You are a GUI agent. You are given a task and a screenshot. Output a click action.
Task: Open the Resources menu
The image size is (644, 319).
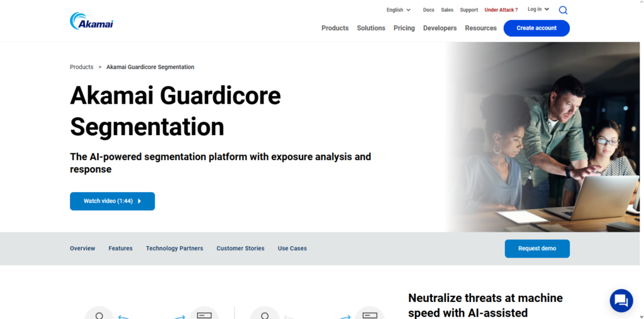click(x=480, y=28)
